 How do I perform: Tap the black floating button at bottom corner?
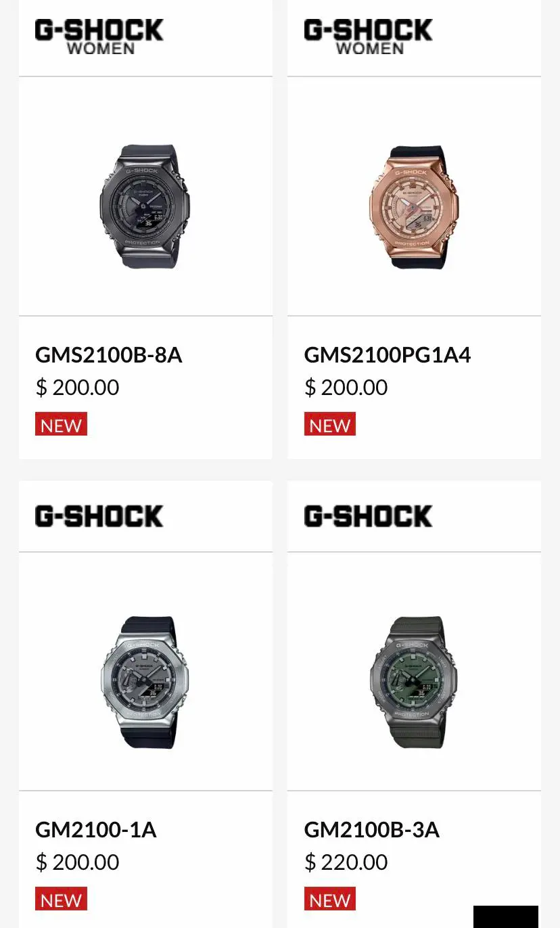506,917
